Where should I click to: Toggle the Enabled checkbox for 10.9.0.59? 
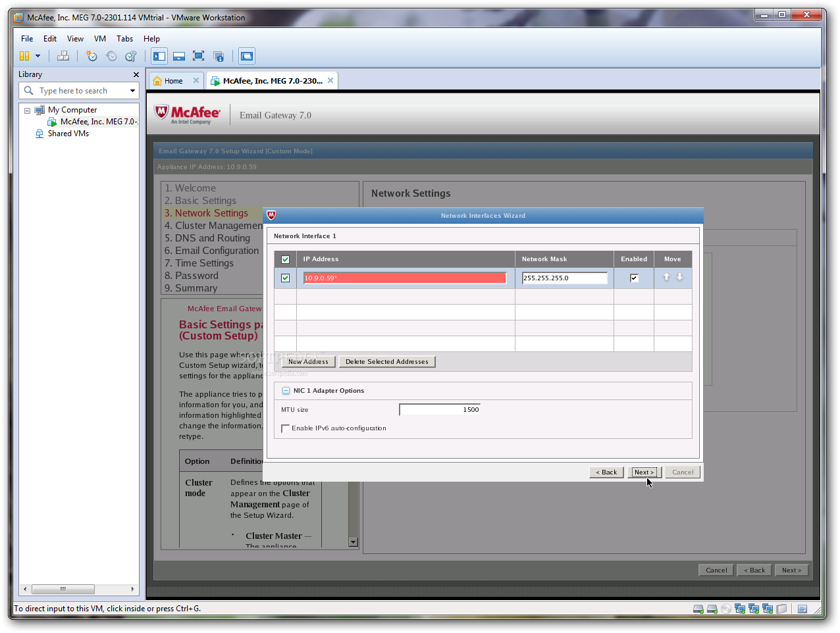click(x=634, y=278)
